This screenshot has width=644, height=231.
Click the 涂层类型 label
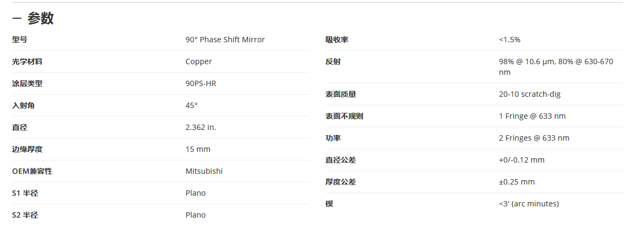[27, 83]
